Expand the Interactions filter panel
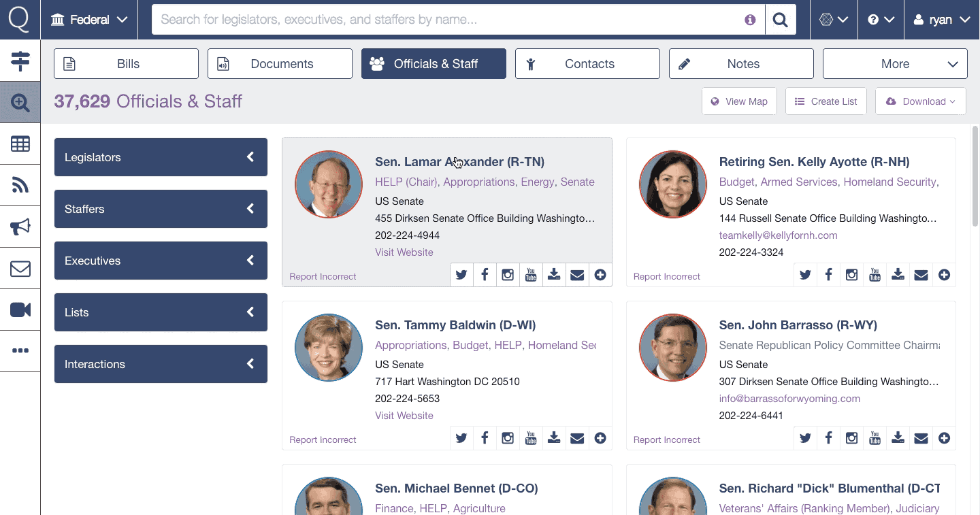This screenshot has width=980, height=515. tap(161, 364)
